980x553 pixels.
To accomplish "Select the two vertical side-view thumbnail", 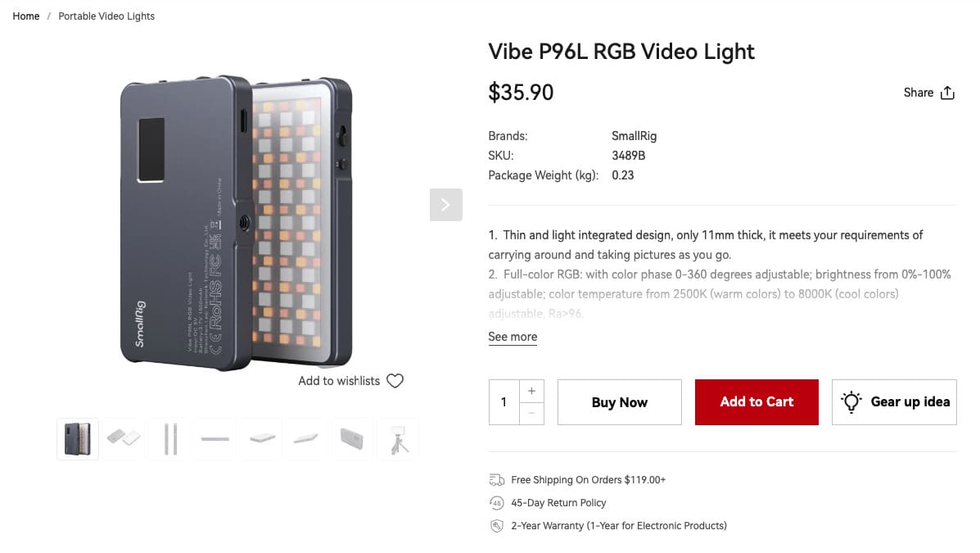I will (169, 439).
